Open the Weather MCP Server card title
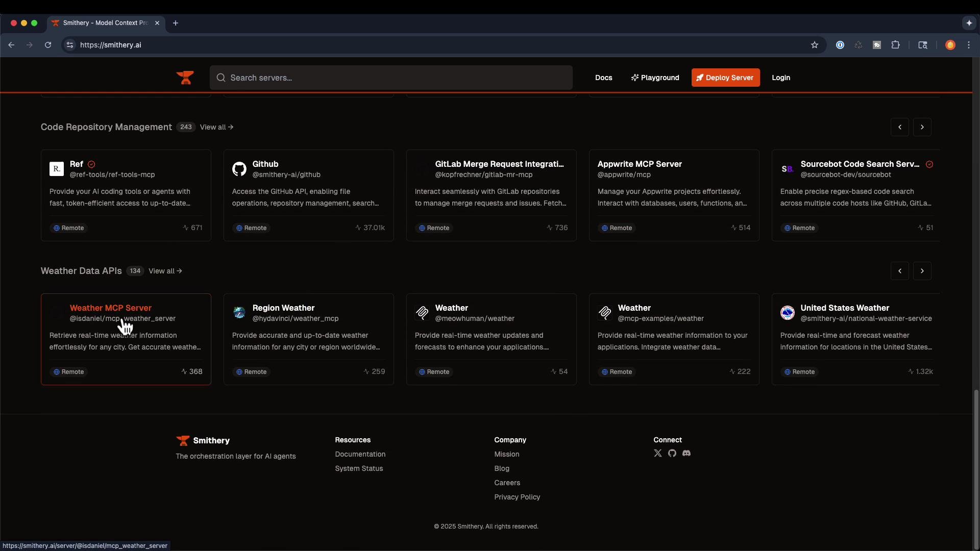This screenshot has height=551, width=980. click(x=111, y=308)
